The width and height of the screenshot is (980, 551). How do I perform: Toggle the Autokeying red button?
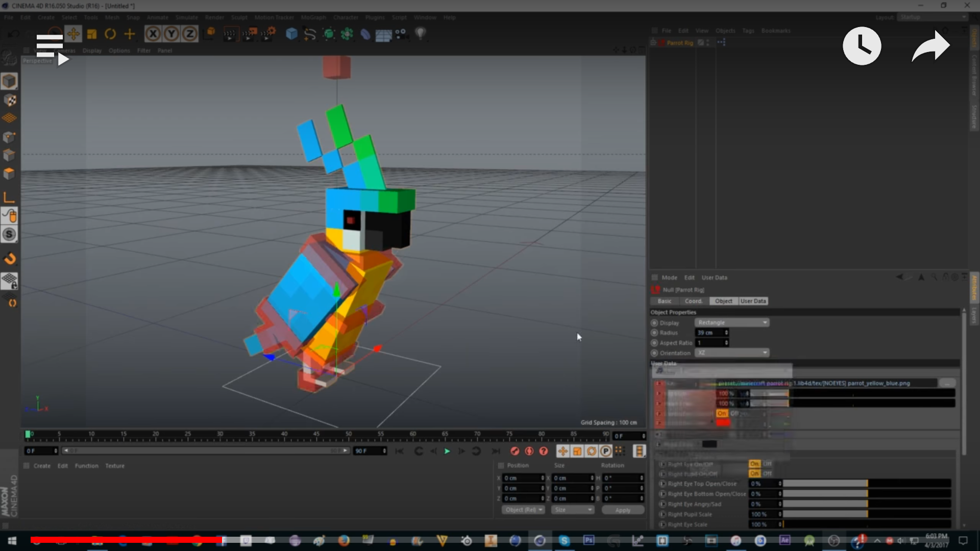(x=529, y=451)
